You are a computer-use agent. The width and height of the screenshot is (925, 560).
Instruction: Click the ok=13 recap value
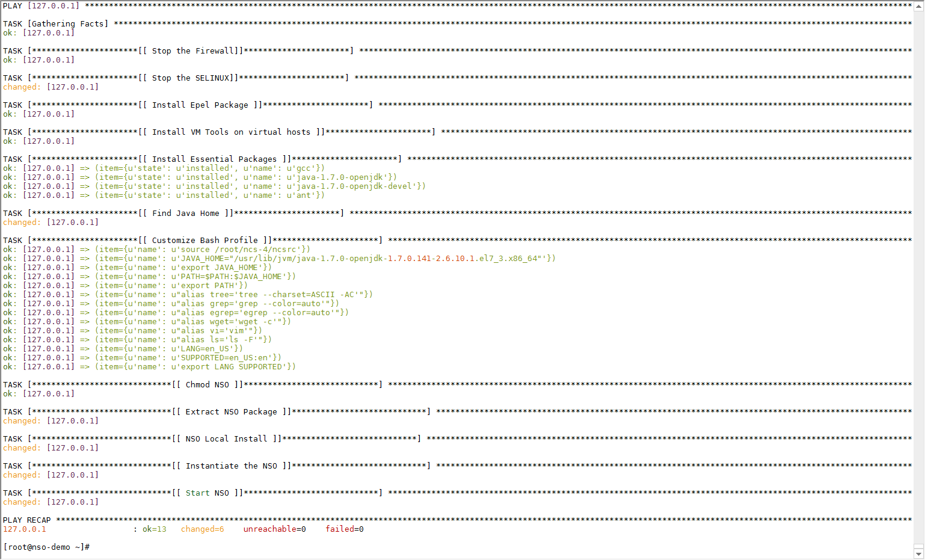[154, 529]
